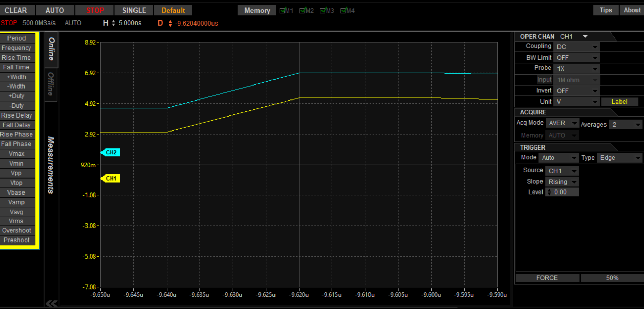
Task: Measure Vavg value
Action: pos(17,212)
